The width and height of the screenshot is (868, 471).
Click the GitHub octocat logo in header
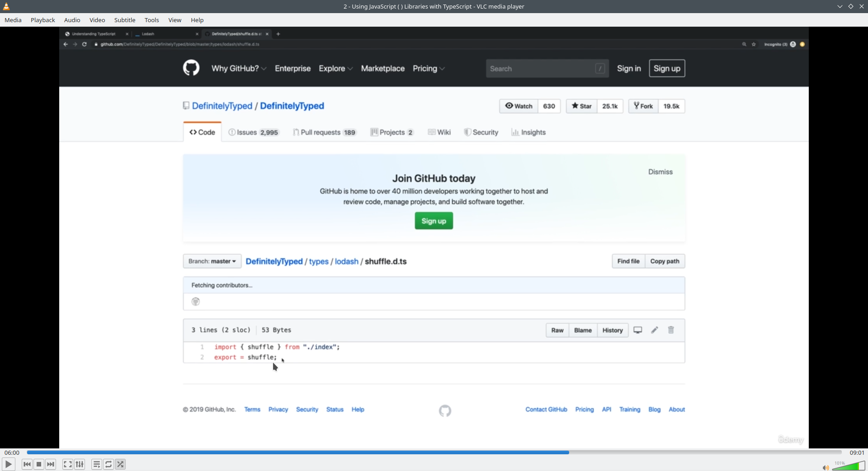click(x=191, y=68)
